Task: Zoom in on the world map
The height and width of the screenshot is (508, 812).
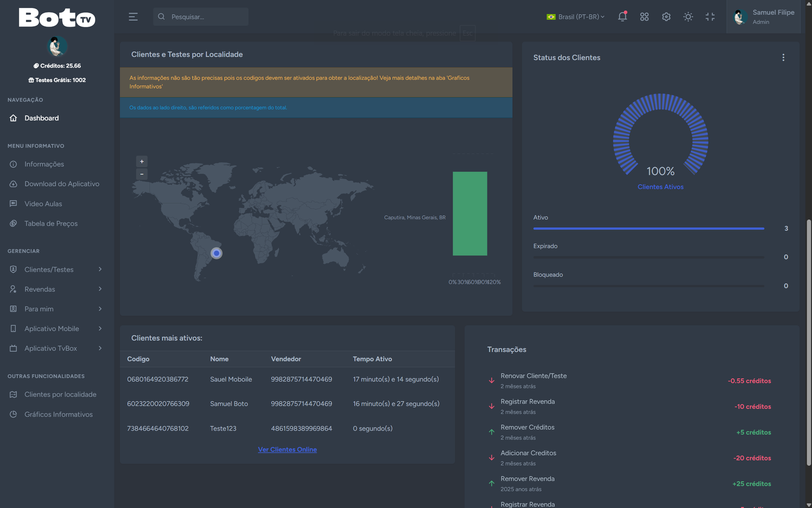Action: click(142, 162)
